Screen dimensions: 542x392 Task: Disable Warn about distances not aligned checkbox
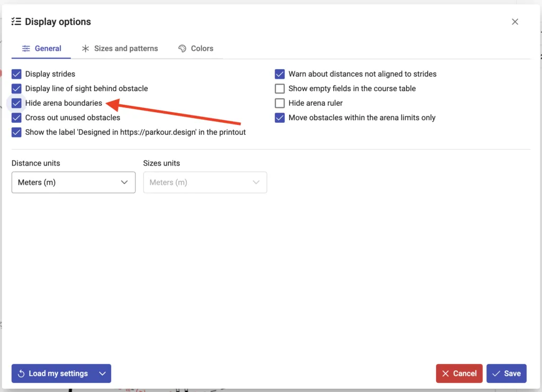pos(279,74)
